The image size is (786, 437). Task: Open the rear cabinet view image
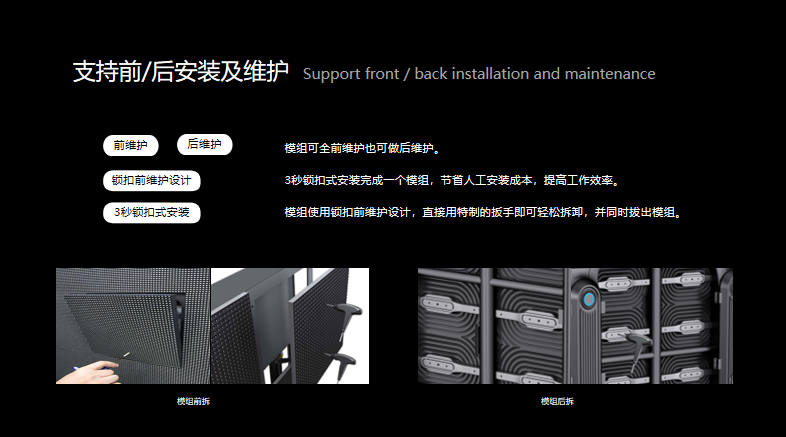click(575, 326)
